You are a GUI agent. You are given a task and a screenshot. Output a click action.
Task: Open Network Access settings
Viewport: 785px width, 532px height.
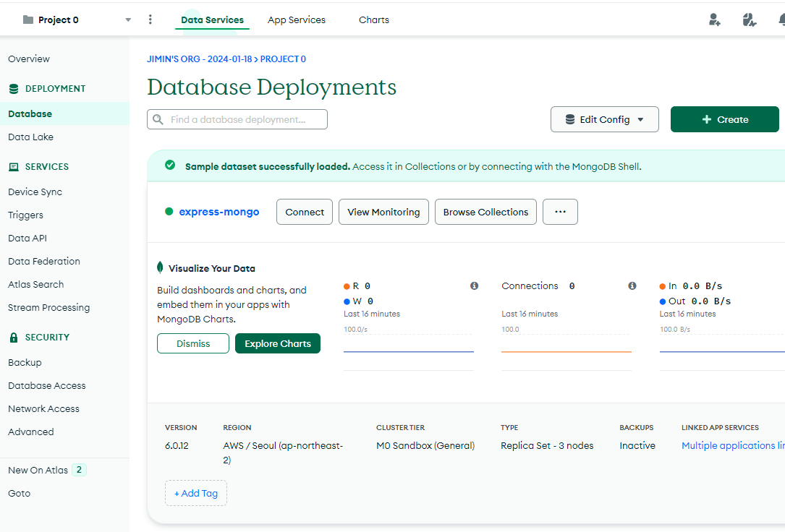[43, 408]
